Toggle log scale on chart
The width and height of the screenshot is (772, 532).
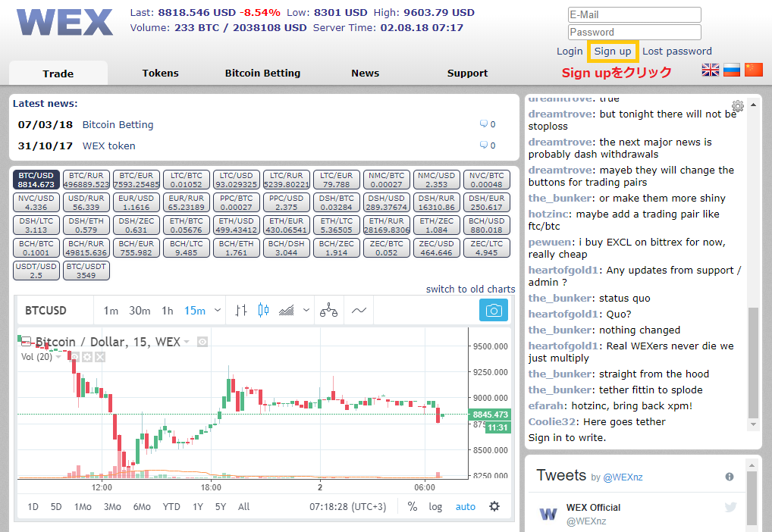(x=435, y=506)
